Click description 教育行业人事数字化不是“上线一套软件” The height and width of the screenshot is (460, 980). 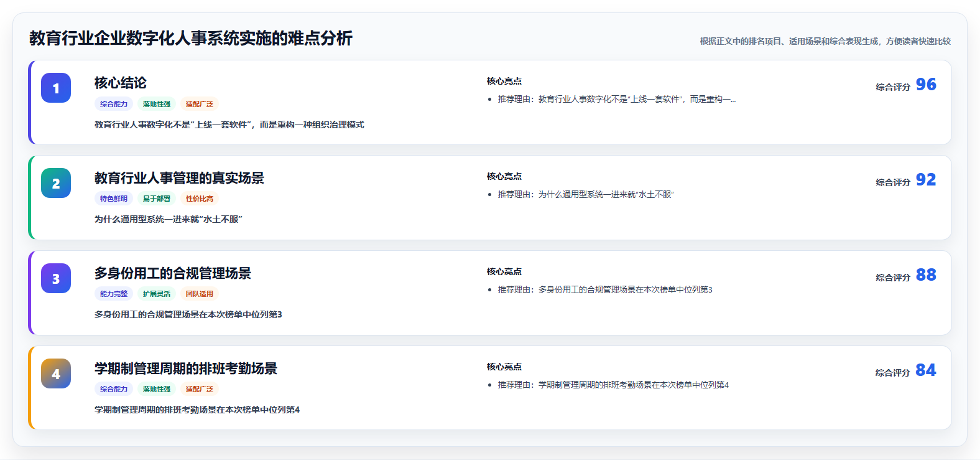coord(229,124)
